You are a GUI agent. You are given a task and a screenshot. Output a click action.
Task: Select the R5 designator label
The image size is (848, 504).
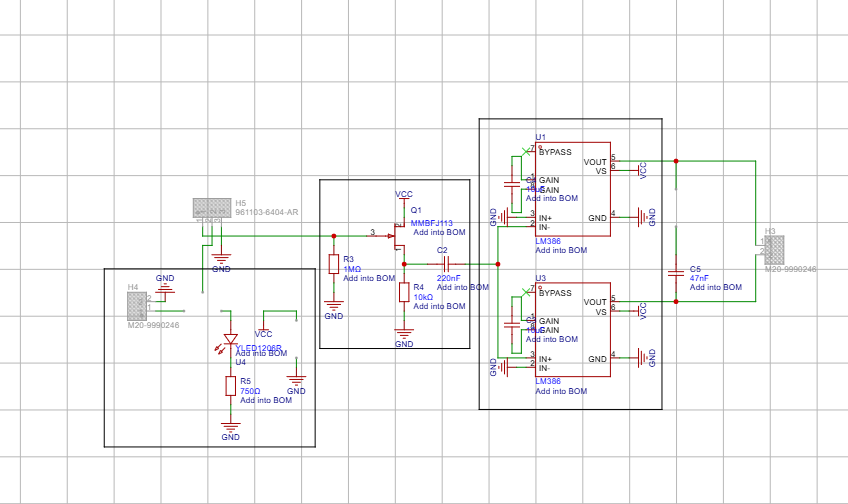[246, 381]
